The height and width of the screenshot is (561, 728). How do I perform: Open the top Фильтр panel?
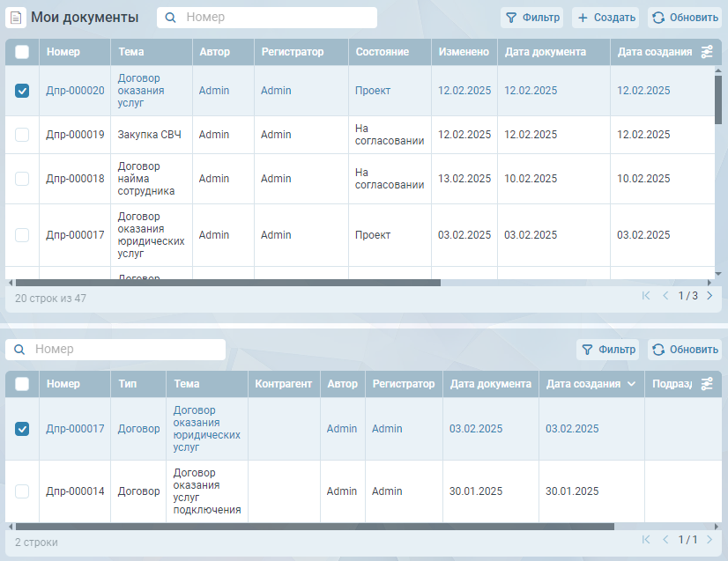click(531, 18)
